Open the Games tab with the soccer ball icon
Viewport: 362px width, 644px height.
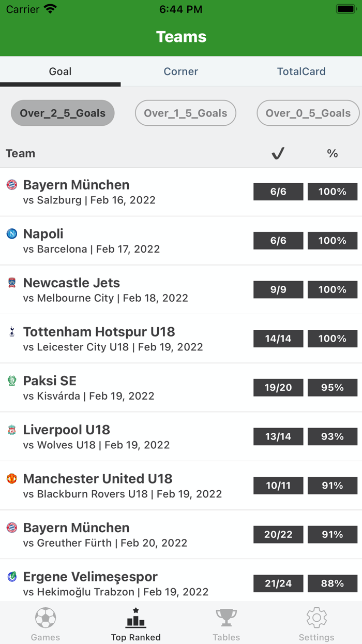coord(46,618)
